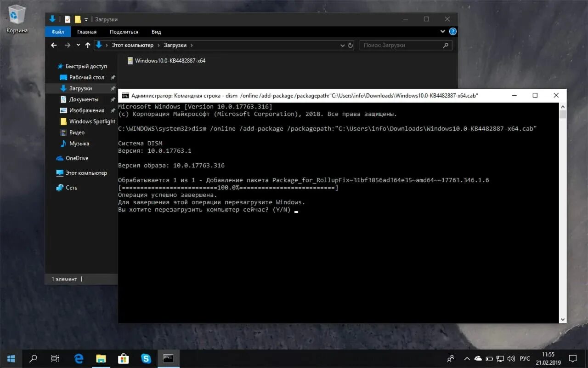
Task: Open the Windows Start menu
Action: (x=11, y=359)
